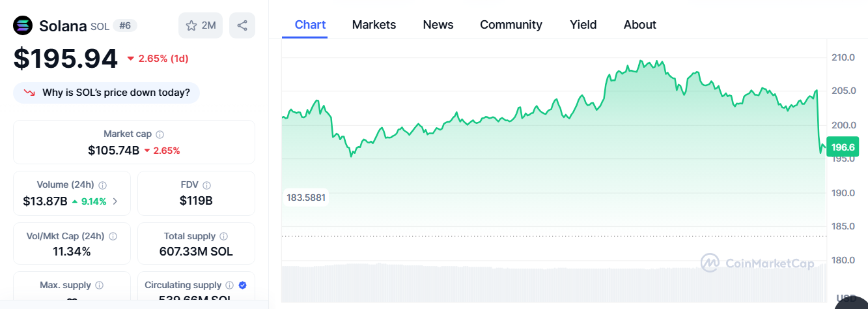
Task: Click the 607.33M SOL total supply value
Action: [196, 252]
